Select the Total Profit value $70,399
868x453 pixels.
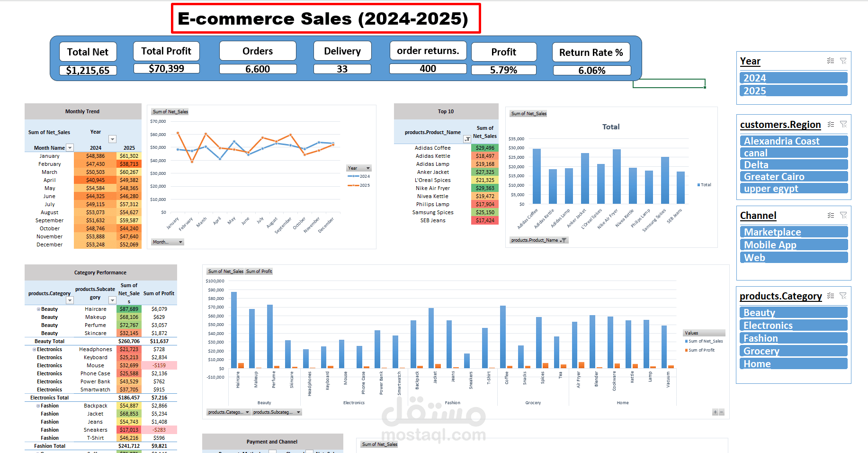(x=167, y=68)
